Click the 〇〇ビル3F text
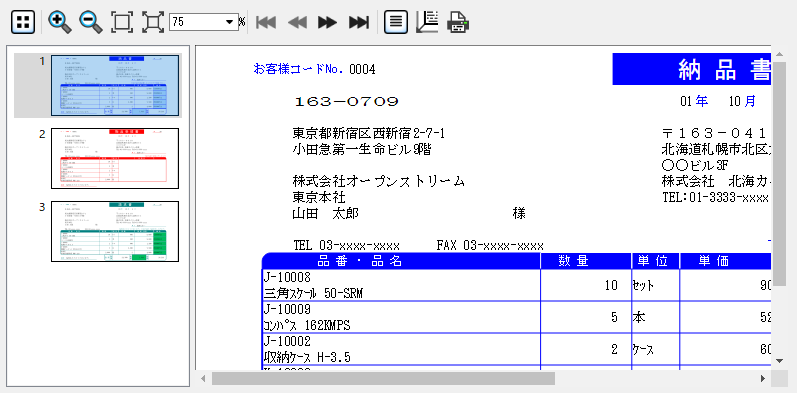This screenshot has height=393, width=797. pos(695,165)
